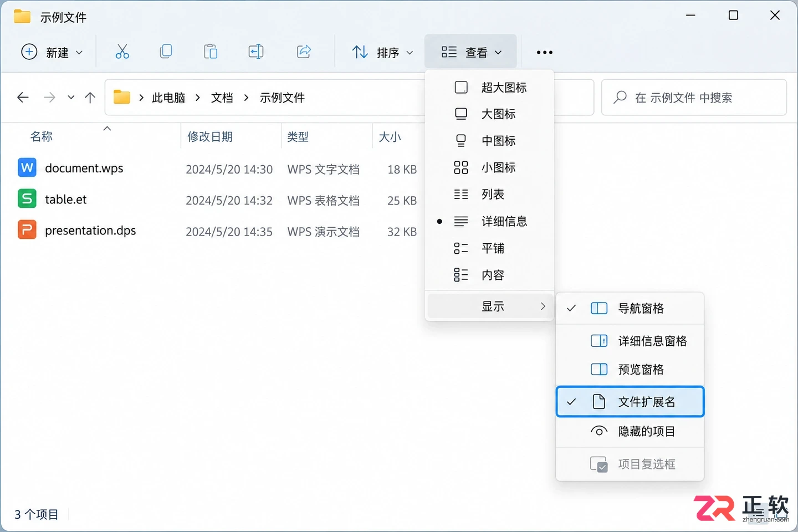798x532 pixels.
Task: Click the green icon of table.et
Action: pos(27,198)
